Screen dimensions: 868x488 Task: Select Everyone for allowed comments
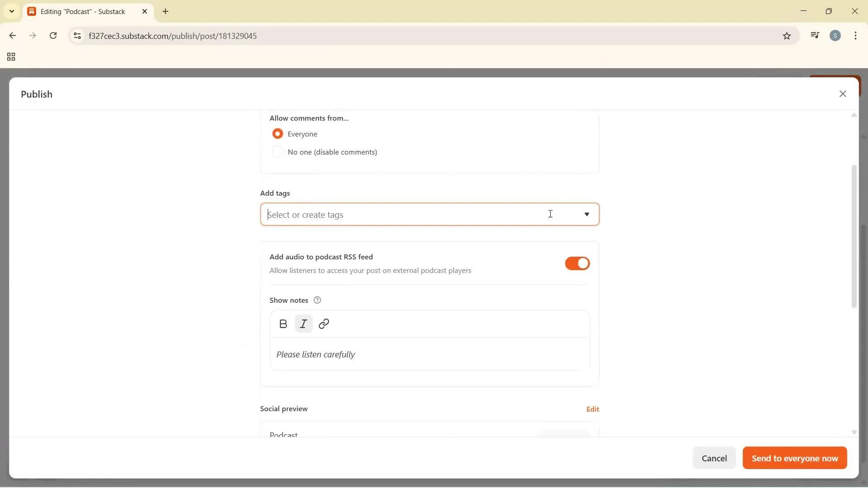278,134
